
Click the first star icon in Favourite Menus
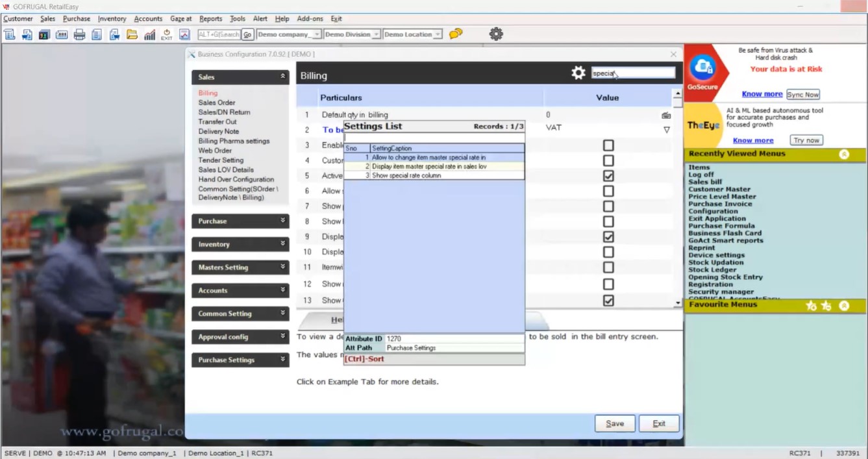click(811, 305)
